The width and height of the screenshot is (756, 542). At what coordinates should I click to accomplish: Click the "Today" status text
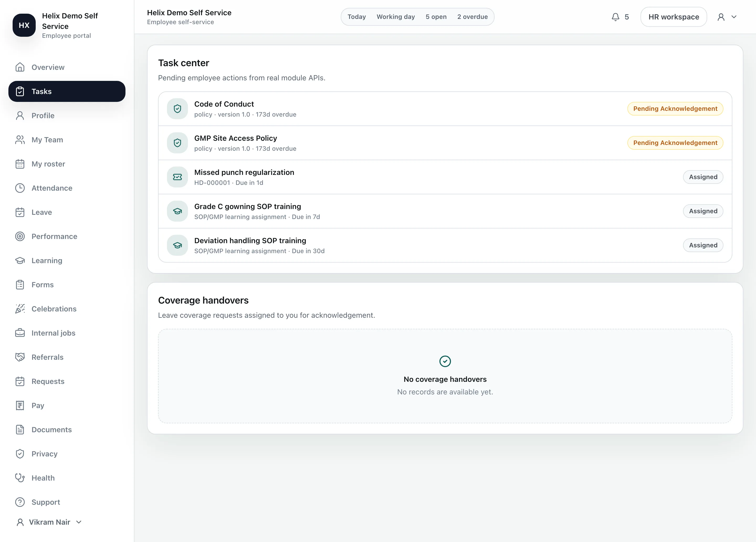tap(357, 17)
